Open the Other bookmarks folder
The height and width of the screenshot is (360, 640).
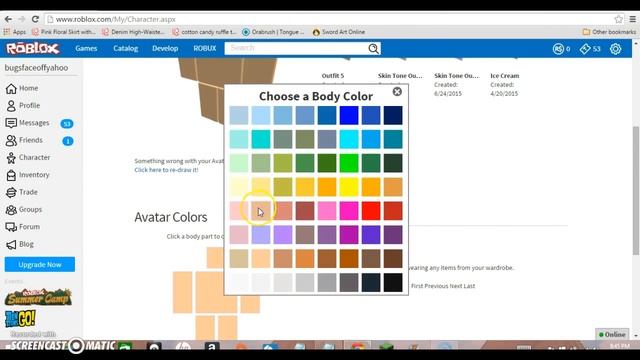609,32
